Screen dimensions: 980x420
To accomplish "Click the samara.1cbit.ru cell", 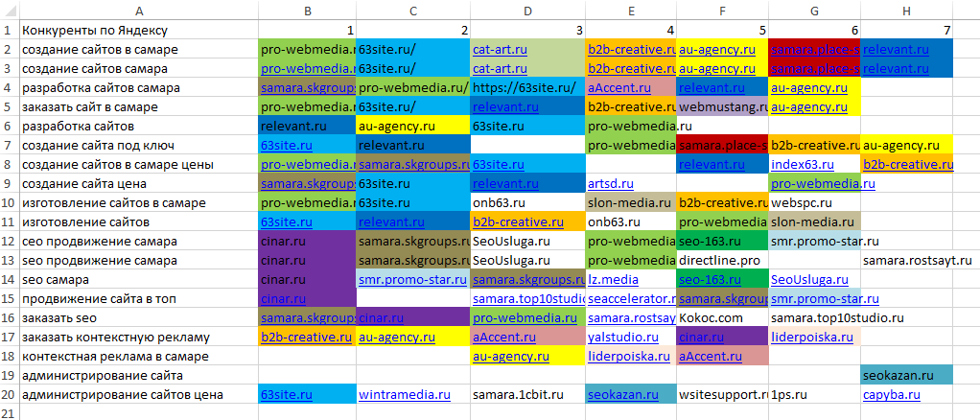I will (x=527, y=395).
